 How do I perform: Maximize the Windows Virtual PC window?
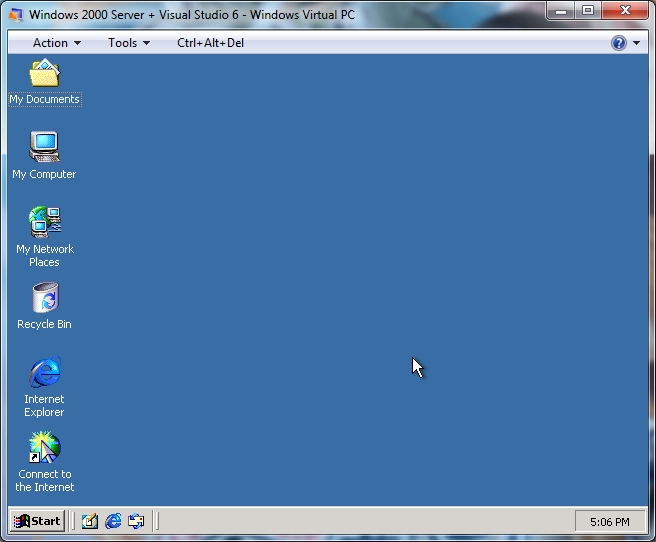click(588, 11)
